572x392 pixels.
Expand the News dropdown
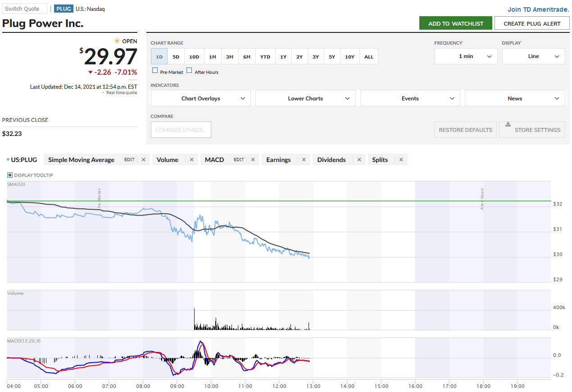(515, 99)
